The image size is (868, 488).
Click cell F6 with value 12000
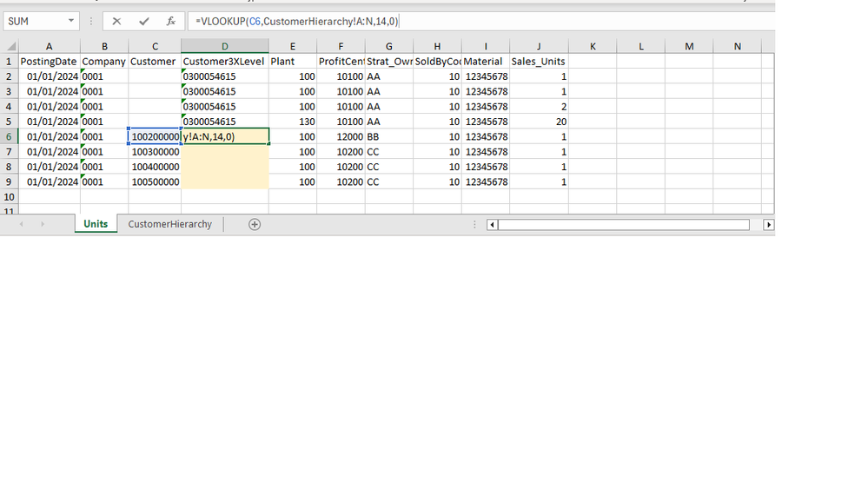(341, 136)
